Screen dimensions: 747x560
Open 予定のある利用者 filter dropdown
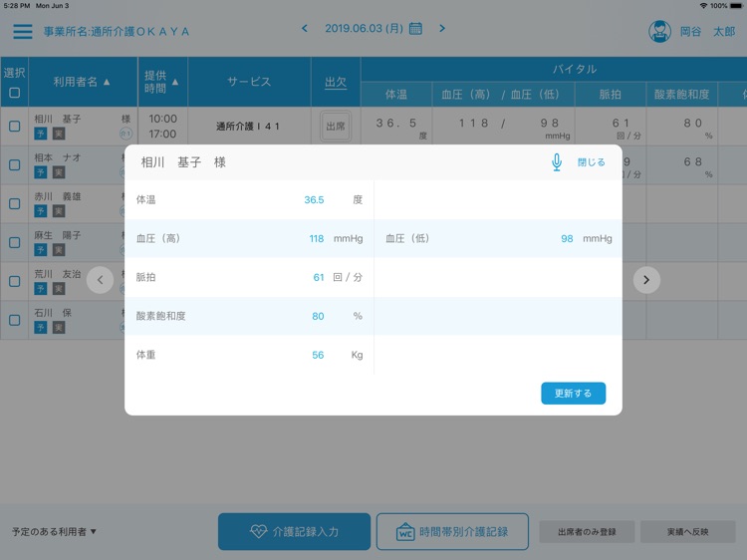[x=54, y=531]
